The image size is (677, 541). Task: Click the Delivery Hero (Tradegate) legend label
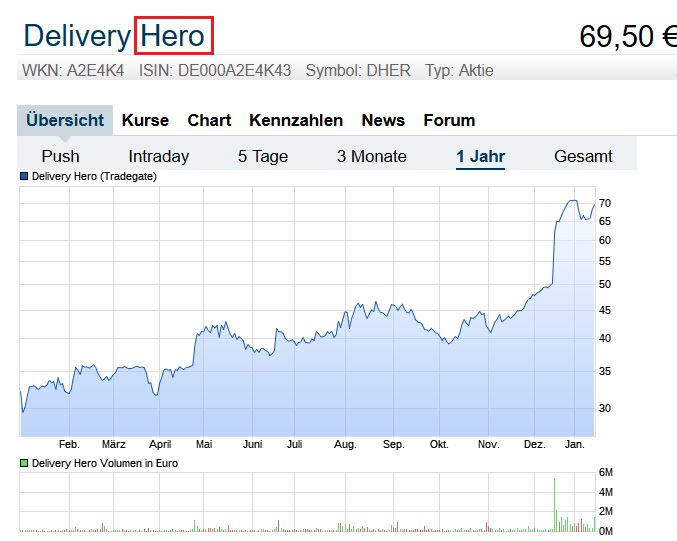coord(94,176)
